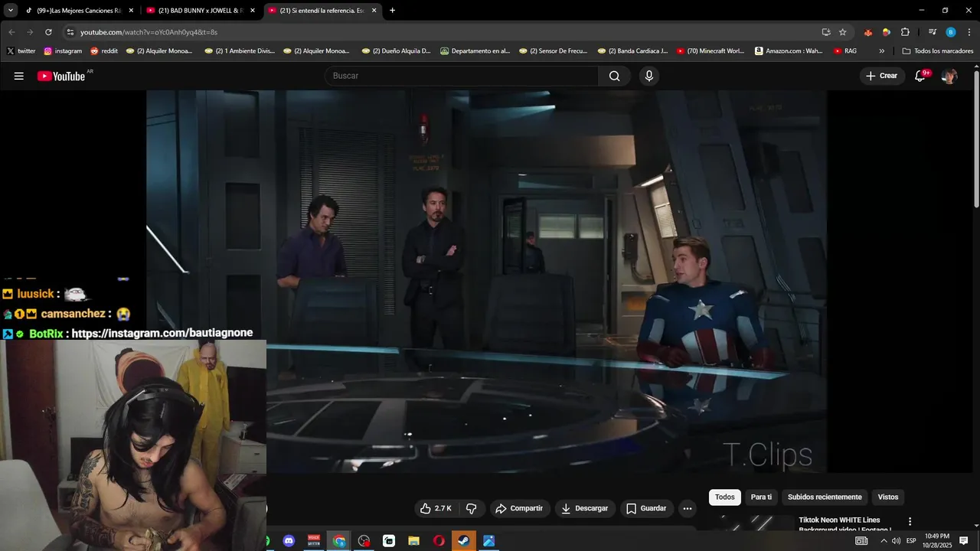Image resolution: width=980 pixels, height=551 pixels.
Task: Expand the hidden bookmarks overflow chevron
Action: [x=882, y=51]
